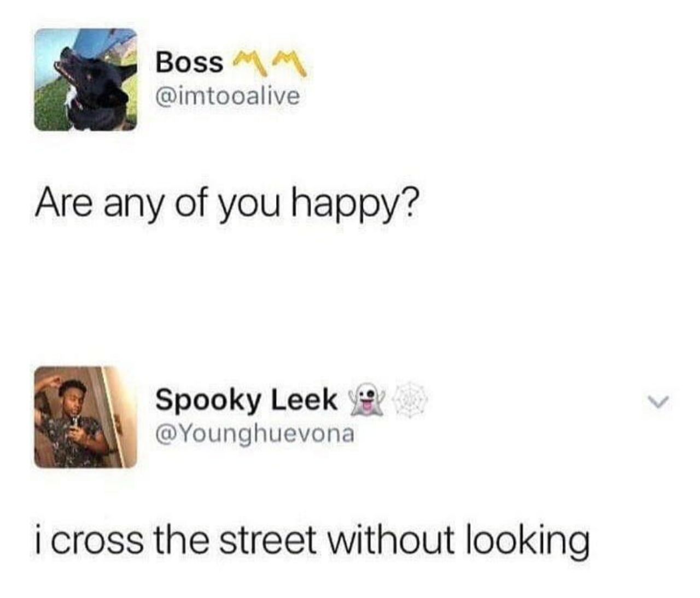
Task: Click the Boss display name
Action: [189, 63]
